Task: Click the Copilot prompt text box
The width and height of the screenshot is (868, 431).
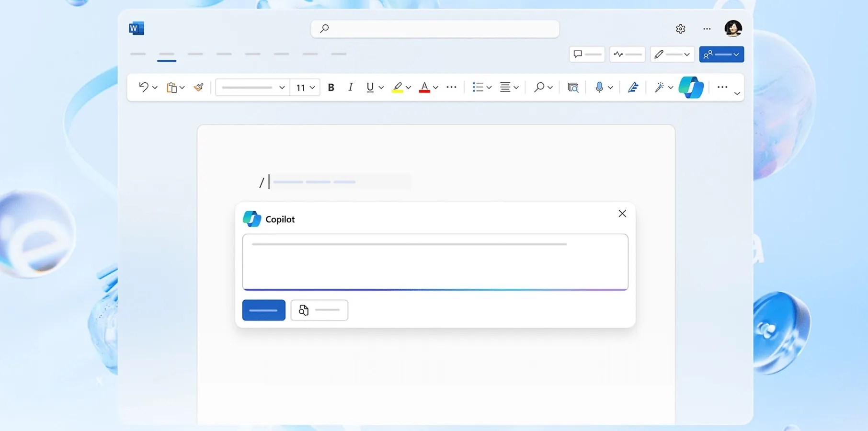Action: [x=435, y=262]
